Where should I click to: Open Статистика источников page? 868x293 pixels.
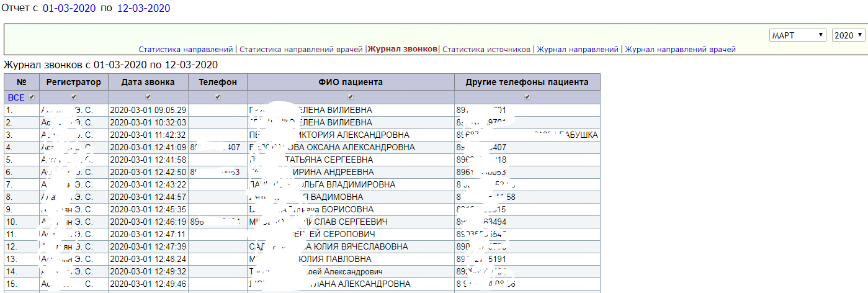tap(486, 49)
